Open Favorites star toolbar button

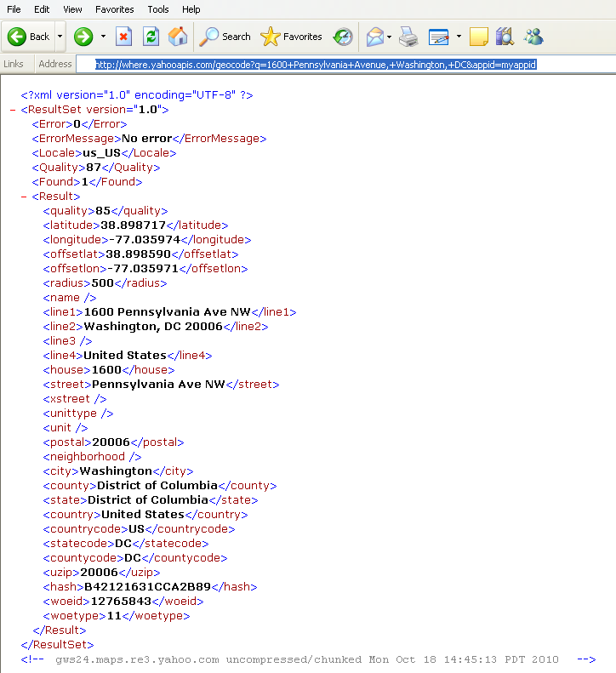point(292,37)
